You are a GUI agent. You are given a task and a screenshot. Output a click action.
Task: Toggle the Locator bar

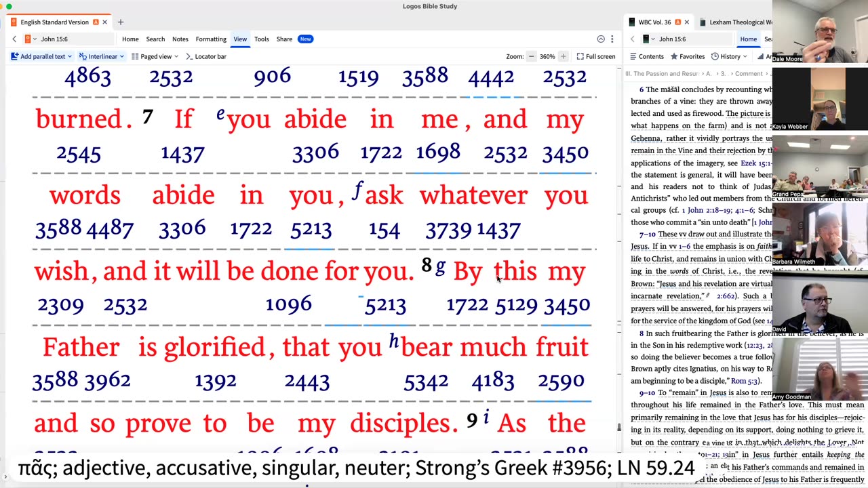206,56
